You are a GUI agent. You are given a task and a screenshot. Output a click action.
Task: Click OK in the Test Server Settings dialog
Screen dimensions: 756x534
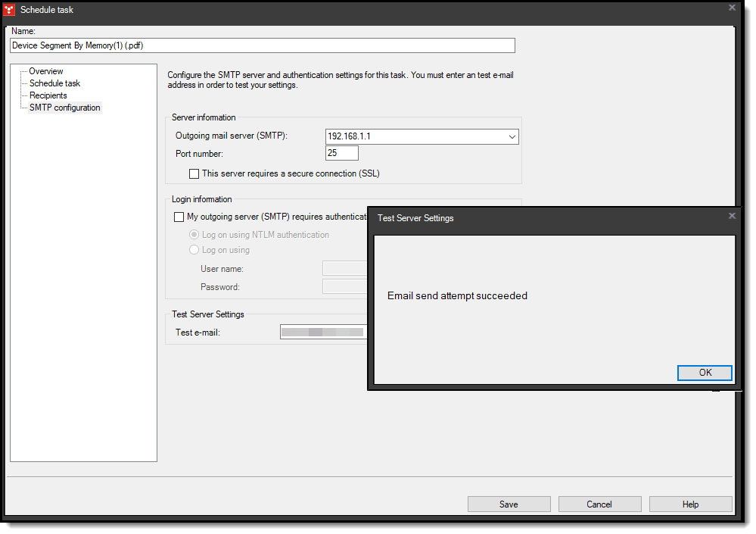click(705, 373)
